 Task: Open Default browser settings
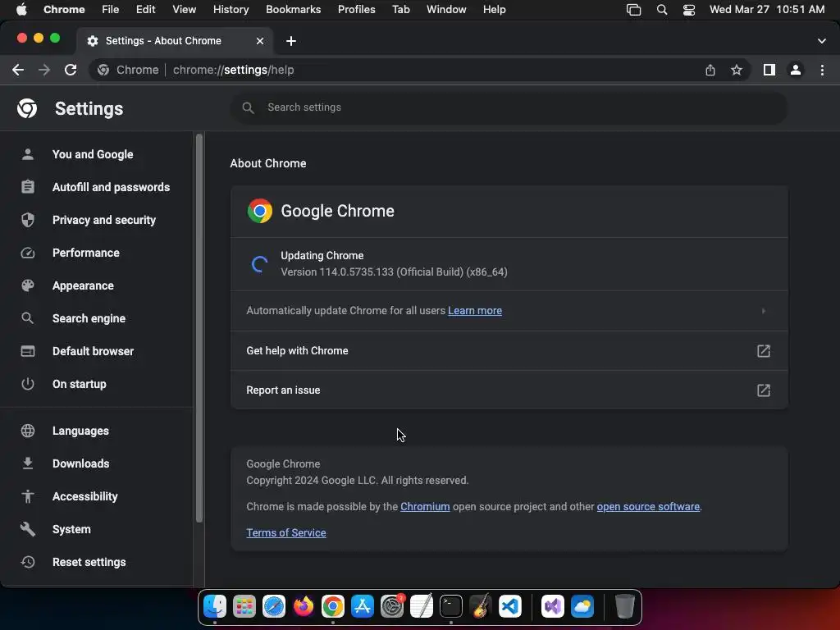[93, 351]
